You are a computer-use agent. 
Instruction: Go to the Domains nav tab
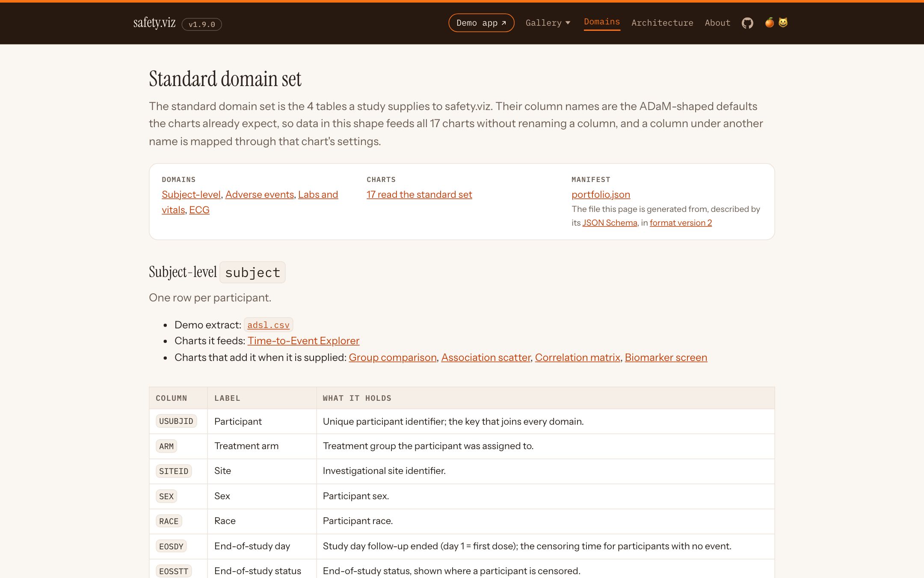602,22
